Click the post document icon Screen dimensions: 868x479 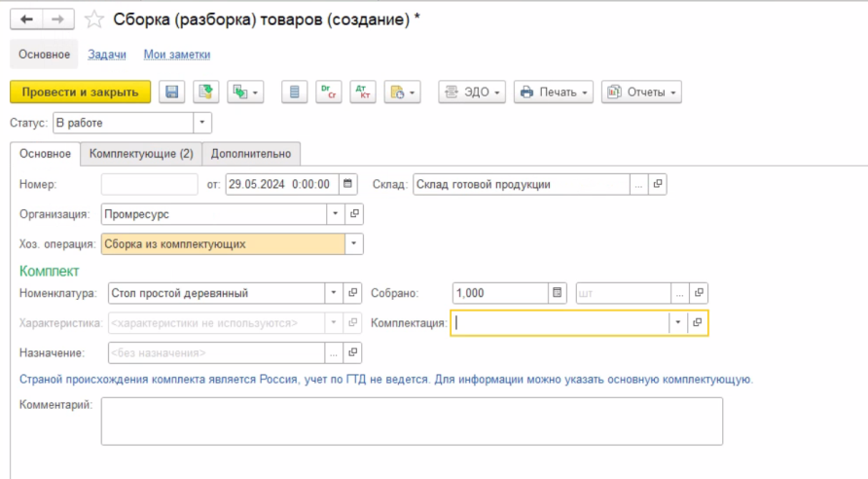pos(205,92)
